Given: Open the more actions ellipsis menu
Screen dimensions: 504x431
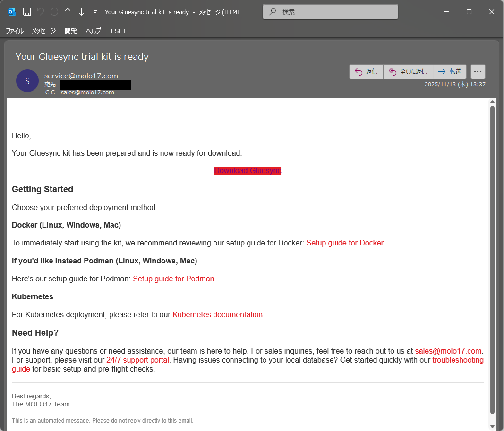Looking at the screenshot, I should tap(478, 72).
